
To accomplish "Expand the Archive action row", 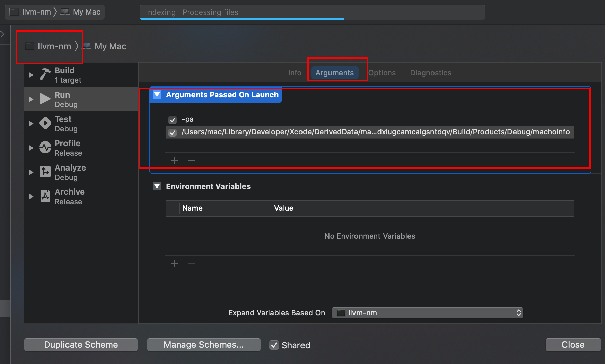I will (x=31, y=197).
